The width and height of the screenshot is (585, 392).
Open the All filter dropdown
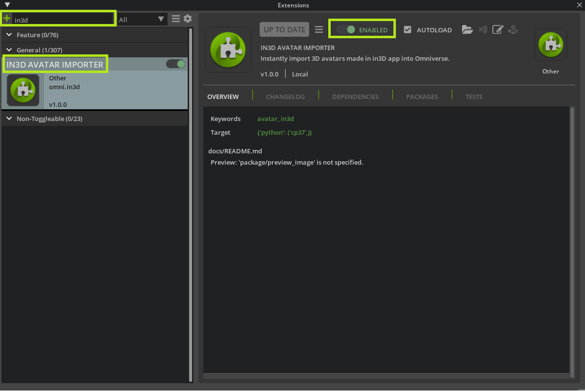pyautogui.click(x=142, y=20)
